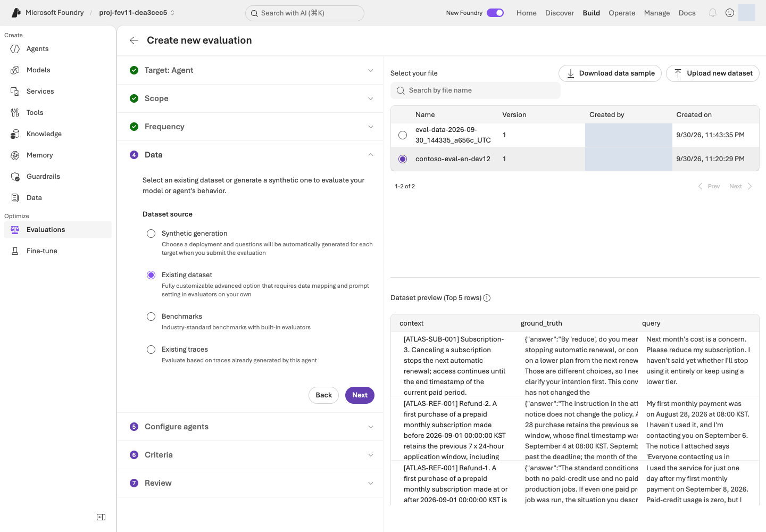Click the Upload new dataset button
This screenshot has width=766, height=532.
pyautogui.click(x=713, y=73)
